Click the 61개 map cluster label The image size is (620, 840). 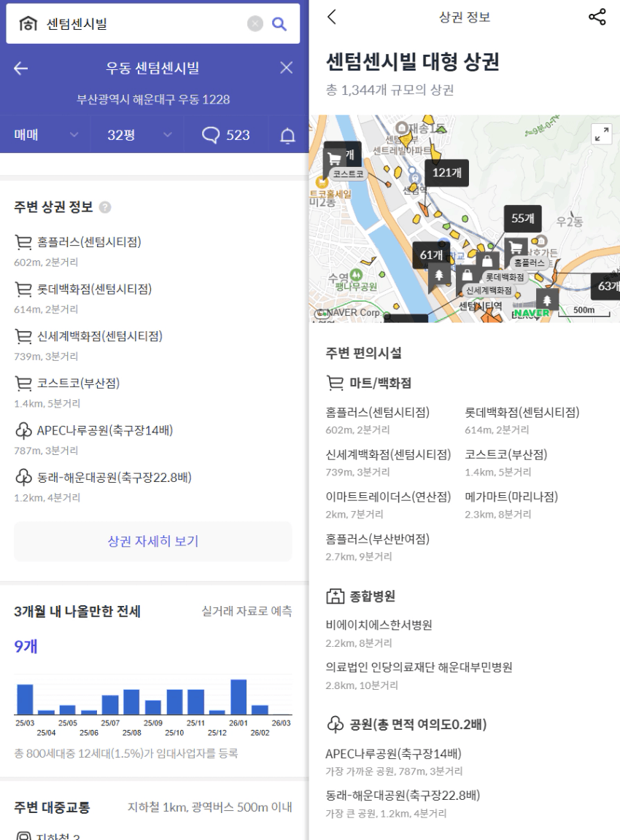tap(431, 255)
